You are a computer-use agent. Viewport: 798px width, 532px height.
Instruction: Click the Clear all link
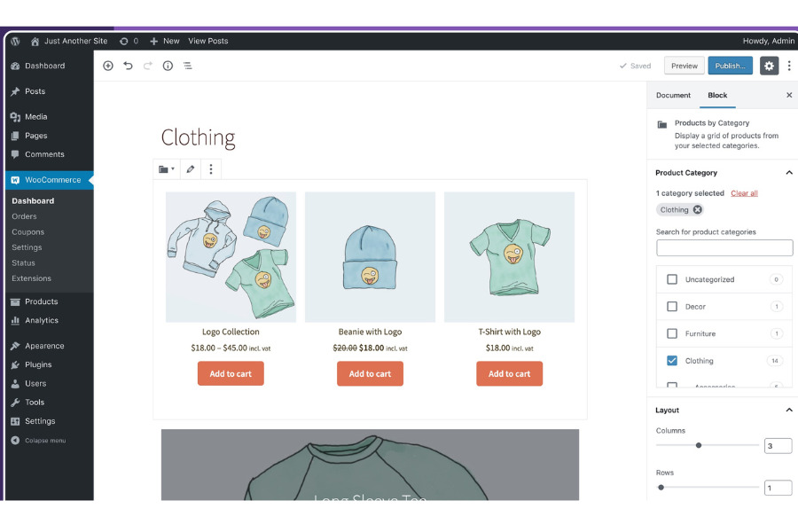point(744,193)
